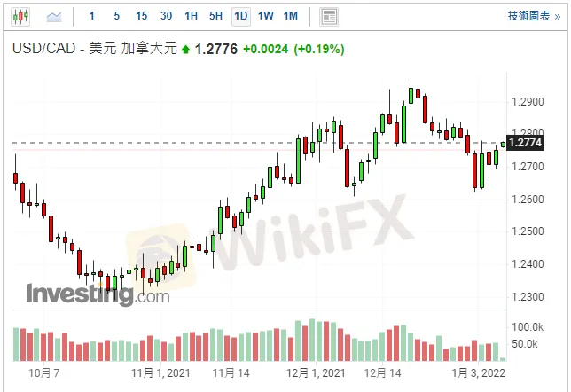Click the 1.2774 current price label

[526, 142]
